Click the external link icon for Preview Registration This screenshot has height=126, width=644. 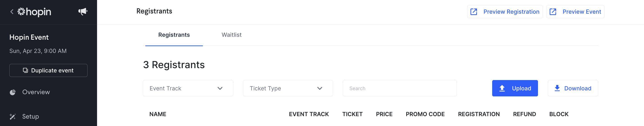pyautogui.click(x=474, y=12)
